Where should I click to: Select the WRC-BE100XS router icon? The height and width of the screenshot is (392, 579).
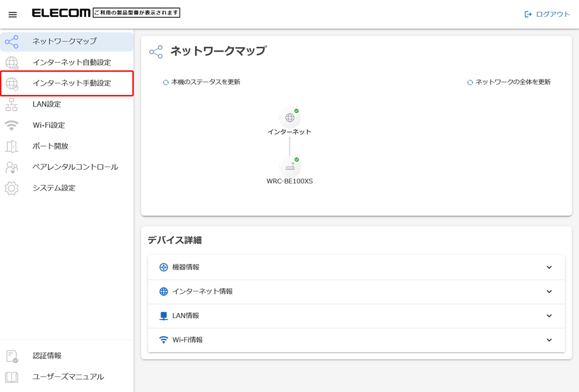click(x=290, y=167)
